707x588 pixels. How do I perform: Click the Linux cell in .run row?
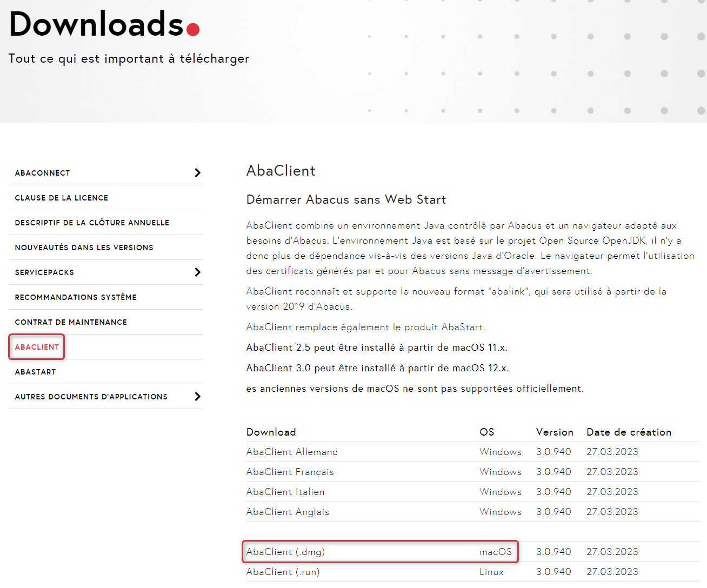[x=491, y=572]
